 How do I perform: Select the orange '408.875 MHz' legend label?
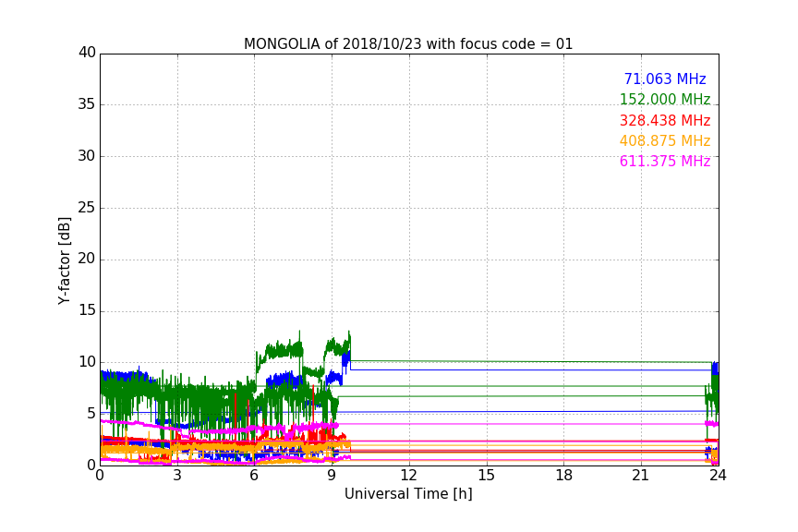[x=665, y=141]
